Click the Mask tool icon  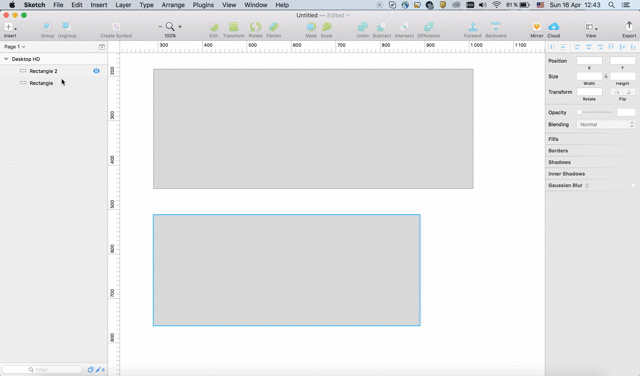(311, 27)
